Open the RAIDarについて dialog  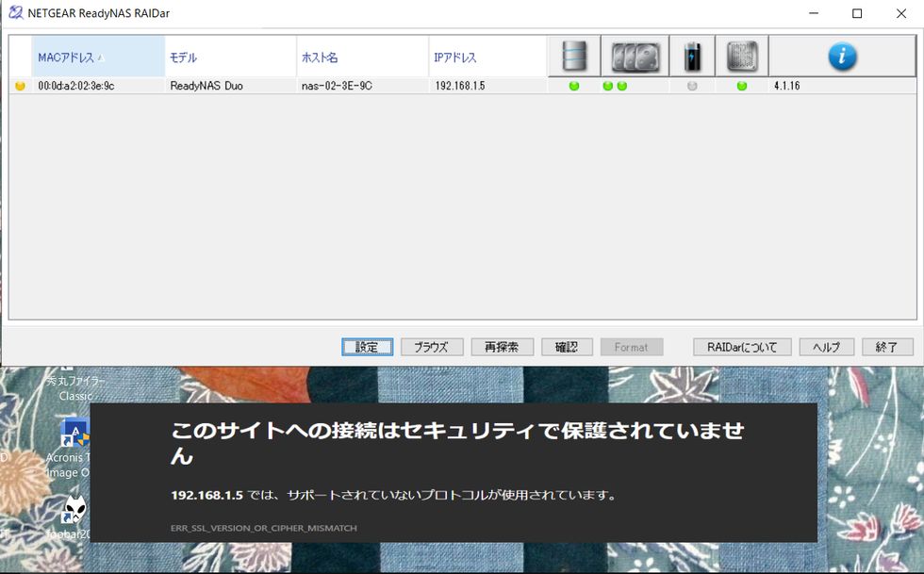[x=742, y=347]
